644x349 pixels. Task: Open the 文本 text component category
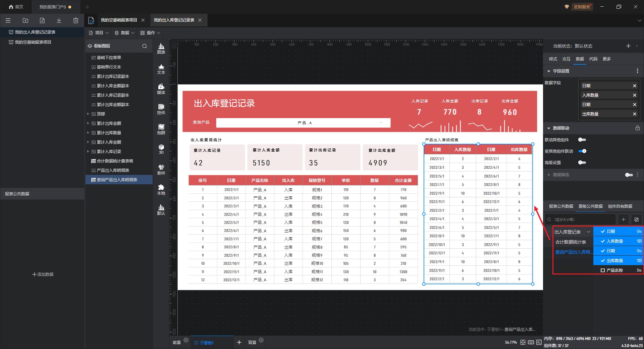[161, 69]
